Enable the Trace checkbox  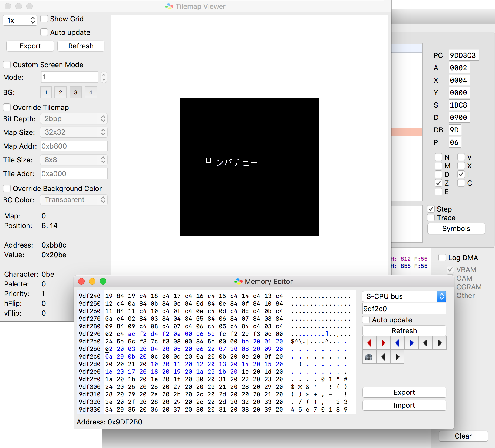[431, 218]
